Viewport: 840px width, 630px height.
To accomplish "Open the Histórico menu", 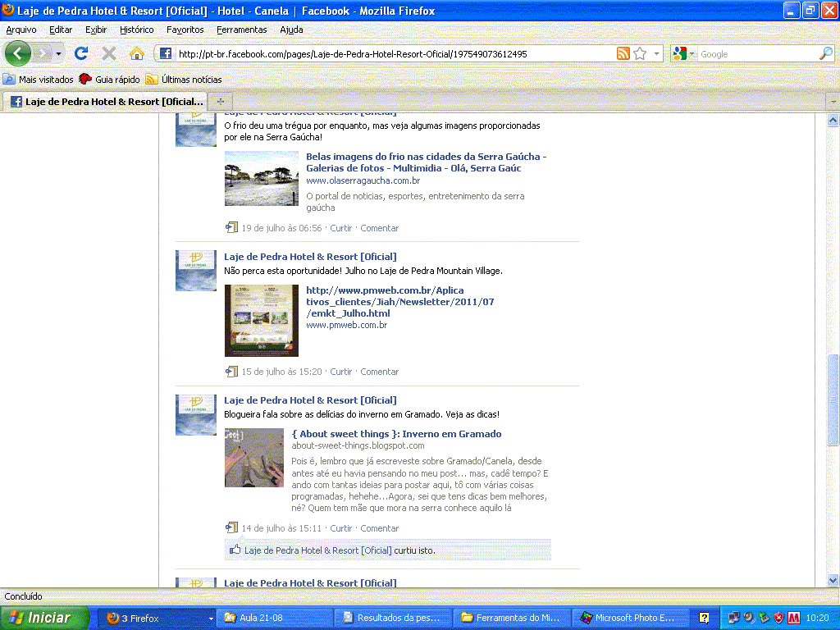I will (137, 30).
